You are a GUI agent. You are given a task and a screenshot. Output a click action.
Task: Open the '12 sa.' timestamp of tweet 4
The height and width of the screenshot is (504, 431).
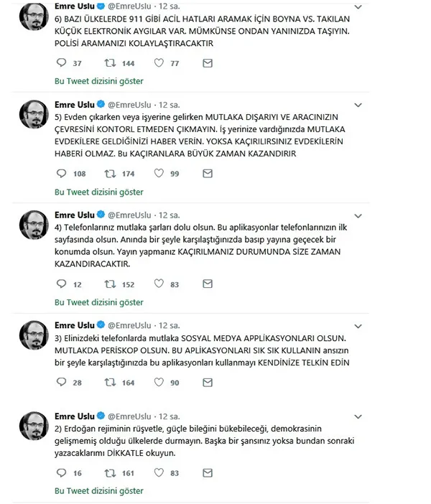pyautogui.click(x=171, y=215)
